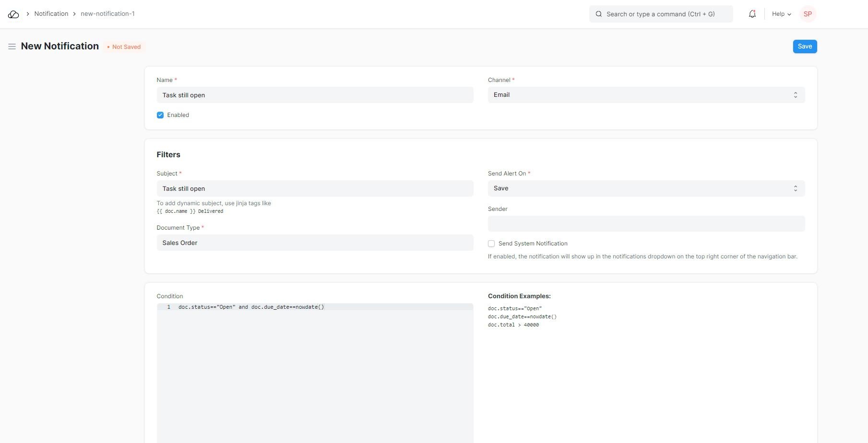The width and height of the screenshot is (868, 443).
Task: Open the Channel dropdown
Action: [646, 95]
